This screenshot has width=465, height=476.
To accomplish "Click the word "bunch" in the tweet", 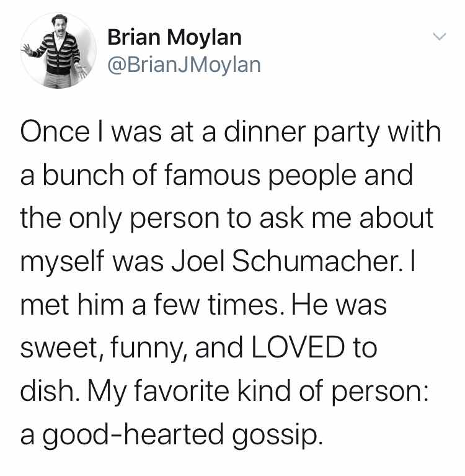I will pos(83,175).
